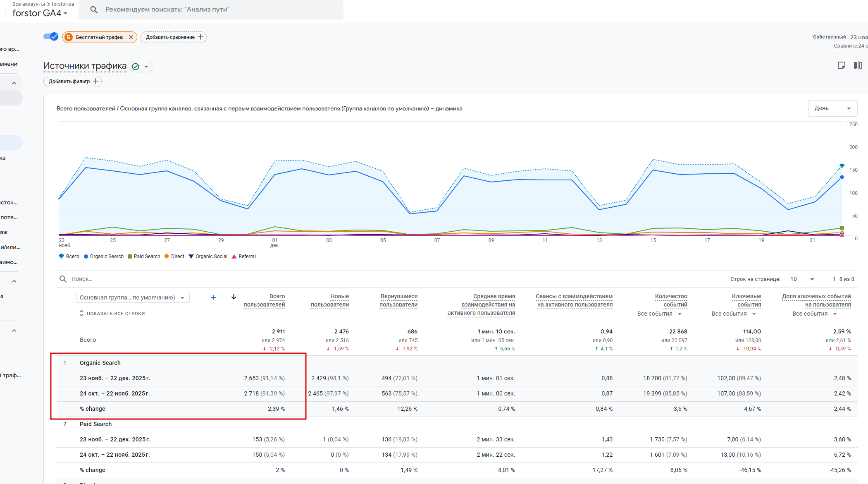Click Добавить фильтр button

click(x=73, y=81)
